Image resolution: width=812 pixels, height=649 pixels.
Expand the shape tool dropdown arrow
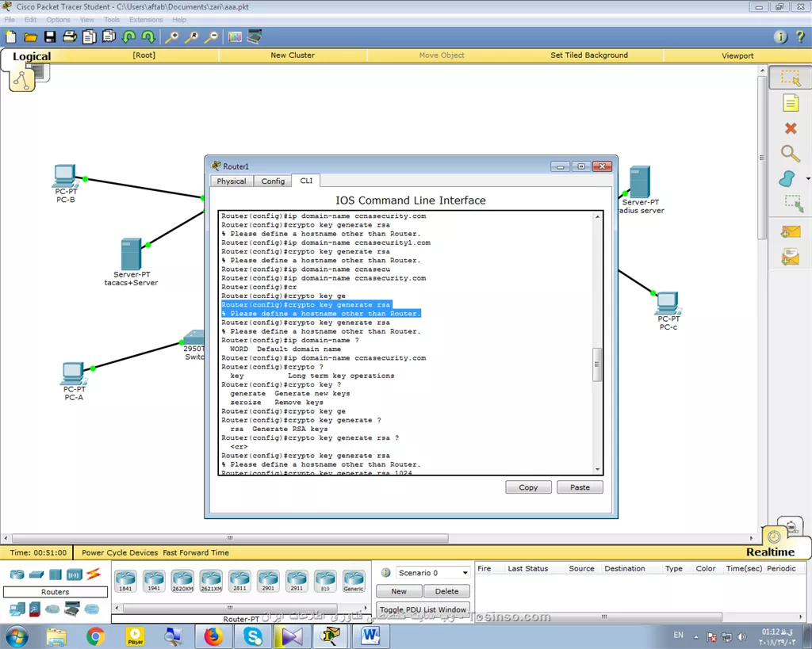tap(808, 178)
